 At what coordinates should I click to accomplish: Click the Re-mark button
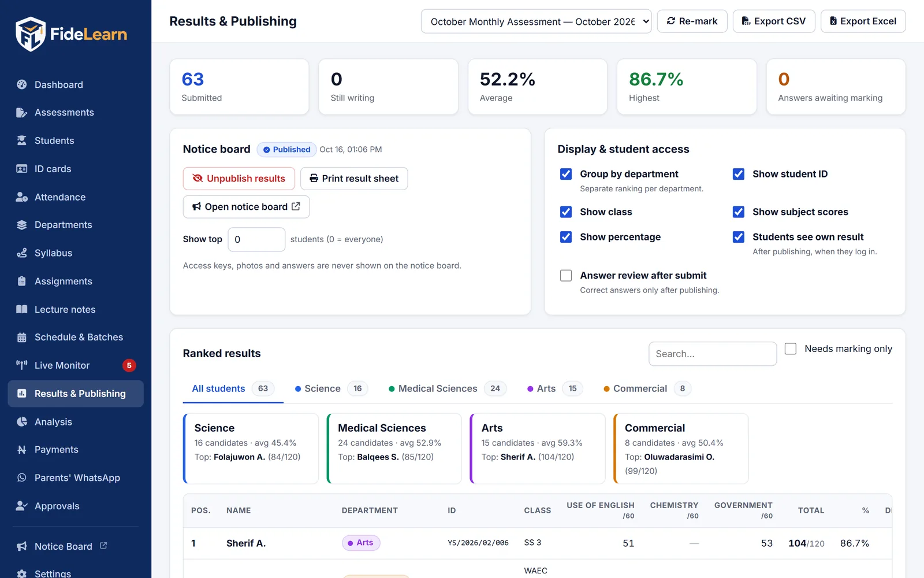click(692, 21)
